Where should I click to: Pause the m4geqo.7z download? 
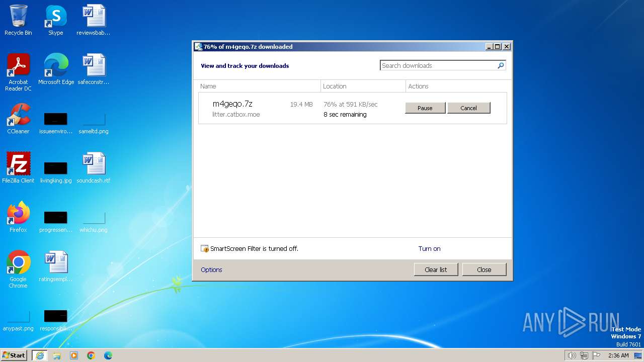(425, 108)
